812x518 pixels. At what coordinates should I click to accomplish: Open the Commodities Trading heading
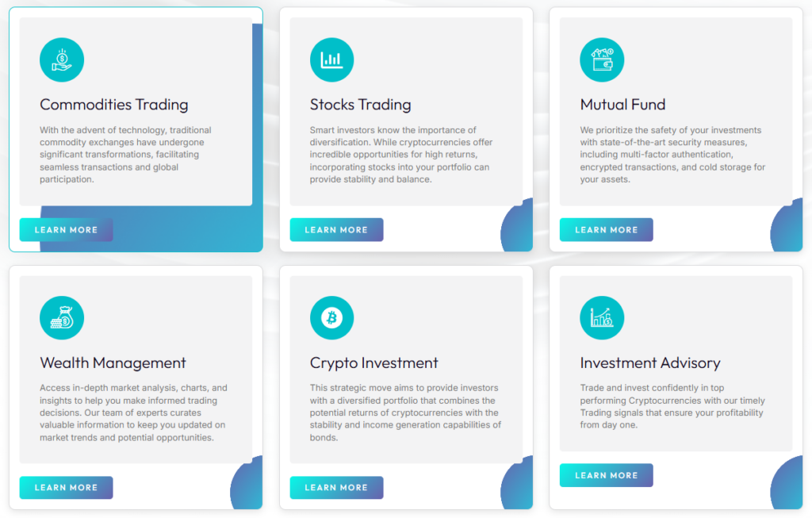114,105
